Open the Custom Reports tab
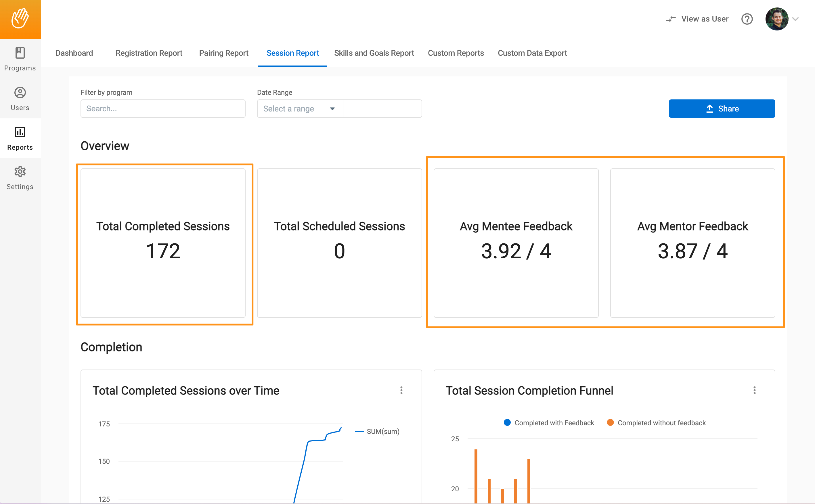This screenshot has height=504, width=815. [x=456, y=53]
